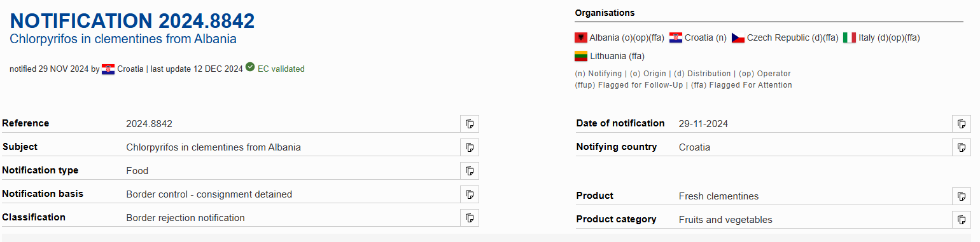Click the Italy flag icon

(x=850, y=37)
